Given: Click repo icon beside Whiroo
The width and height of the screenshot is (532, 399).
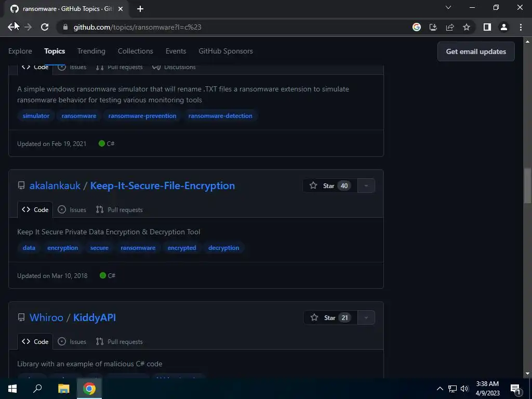Looking at the screenshot, I should (x=21, y=317).
